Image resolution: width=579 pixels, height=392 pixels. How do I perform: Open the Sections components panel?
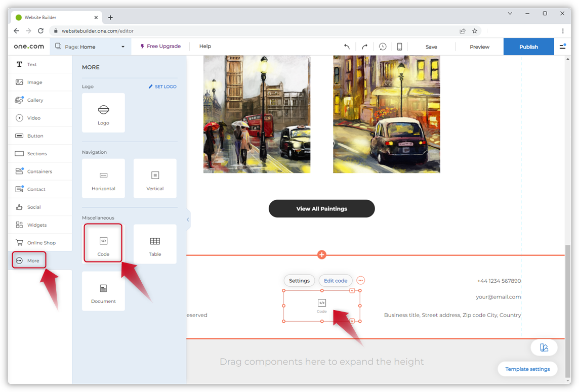coord(40,154)
